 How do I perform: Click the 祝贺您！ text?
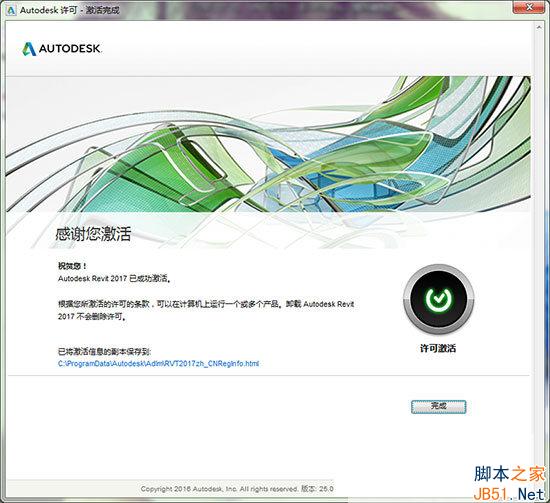[73, 266]
